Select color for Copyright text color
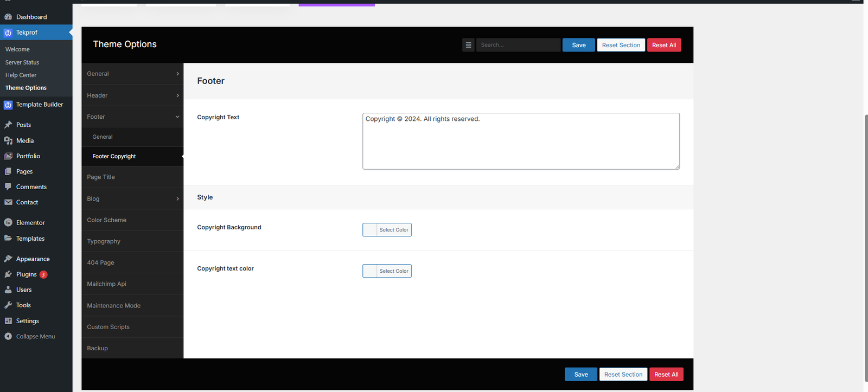The width and height of the screenshot is (868, 392). coord(387,271)
